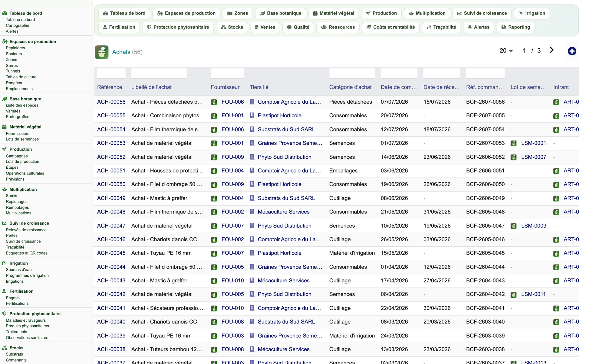
Task: Open the Ventes tab
Action: (265, 27)
